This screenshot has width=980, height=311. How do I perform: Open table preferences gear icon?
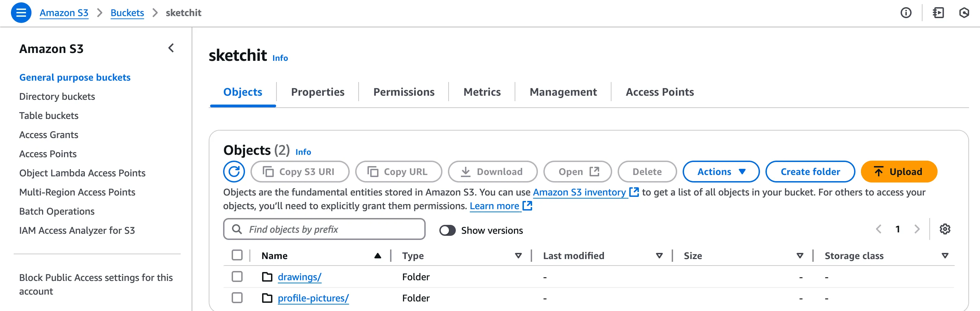coord(945,229)
